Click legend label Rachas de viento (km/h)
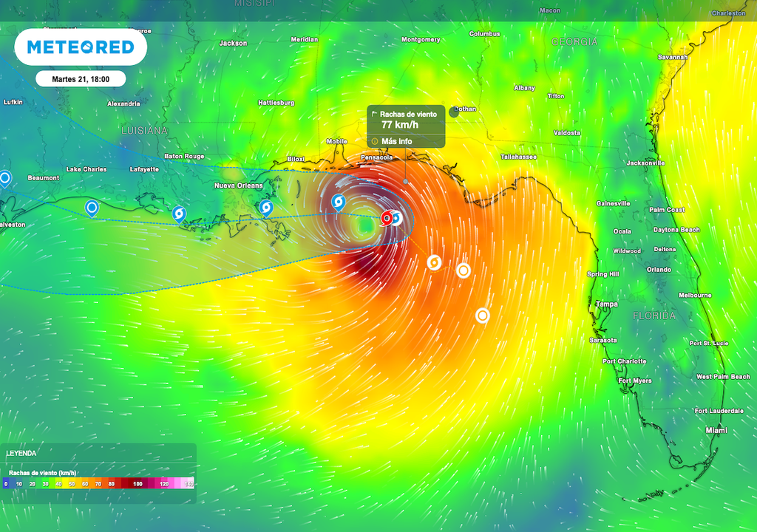The height and width of the screenshot is (532, 757). coord(42,473)
